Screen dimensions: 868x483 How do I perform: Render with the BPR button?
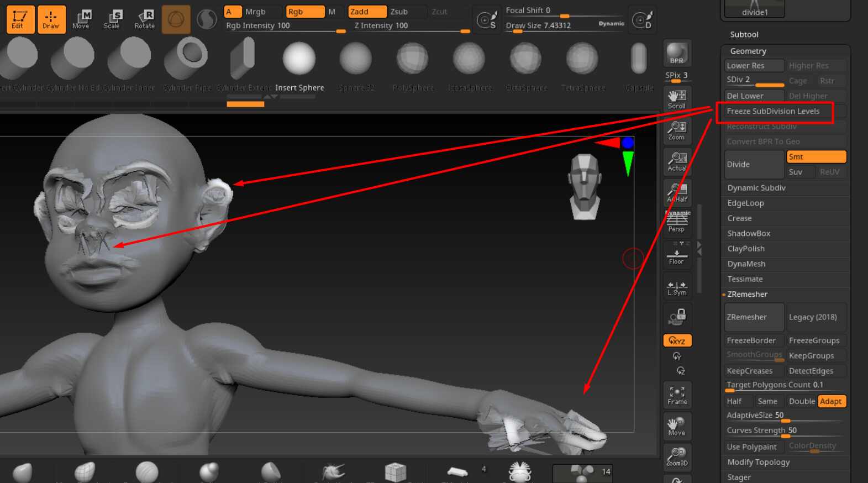coord(677,54)
